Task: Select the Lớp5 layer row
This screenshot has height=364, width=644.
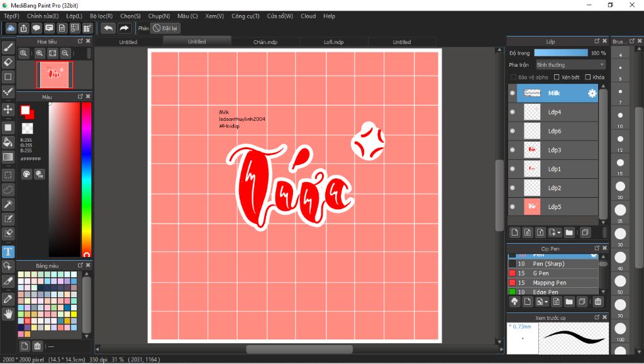Action: tap(553, 207)
